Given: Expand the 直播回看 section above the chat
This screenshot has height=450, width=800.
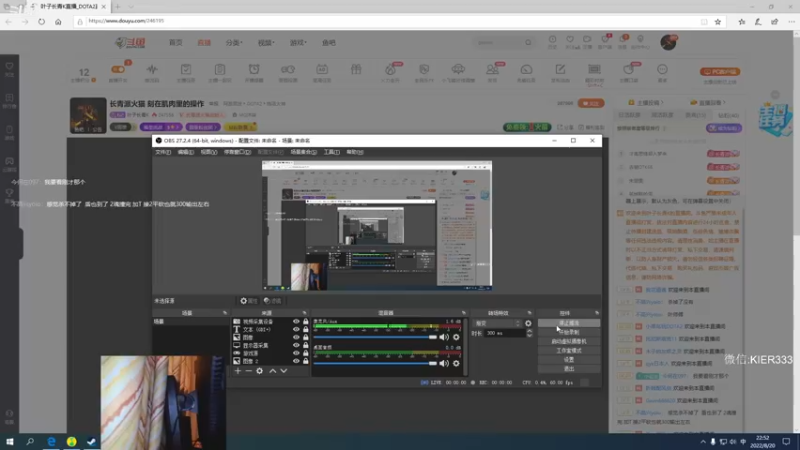Looking at the screenshot, I should tap(708, 103).
